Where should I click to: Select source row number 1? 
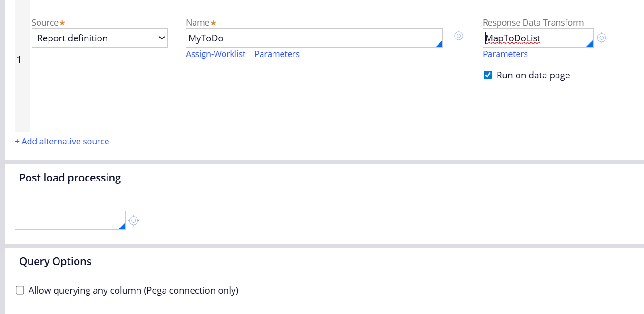point(19,59)
